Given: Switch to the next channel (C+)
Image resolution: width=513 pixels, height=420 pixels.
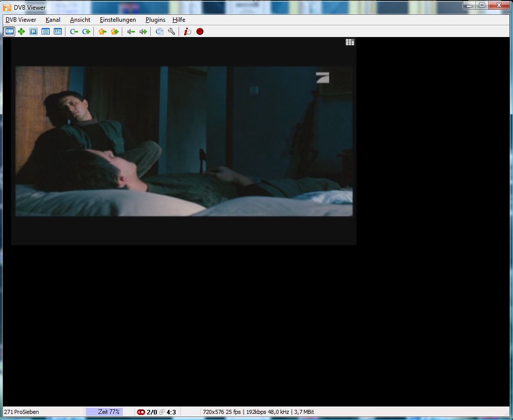Looking at the screenshot, I should click(86, 31).
